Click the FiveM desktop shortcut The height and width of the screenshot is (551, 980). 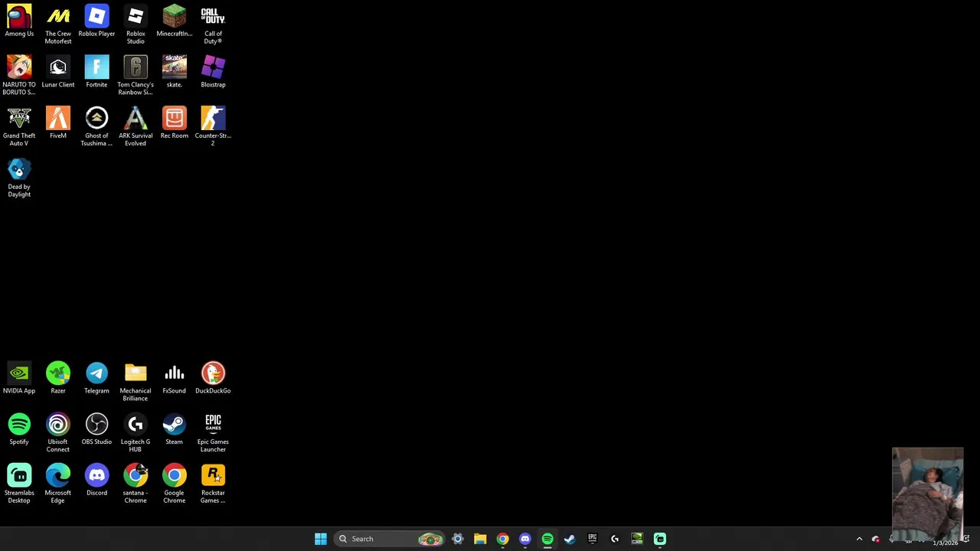click(x=58, y=122)
